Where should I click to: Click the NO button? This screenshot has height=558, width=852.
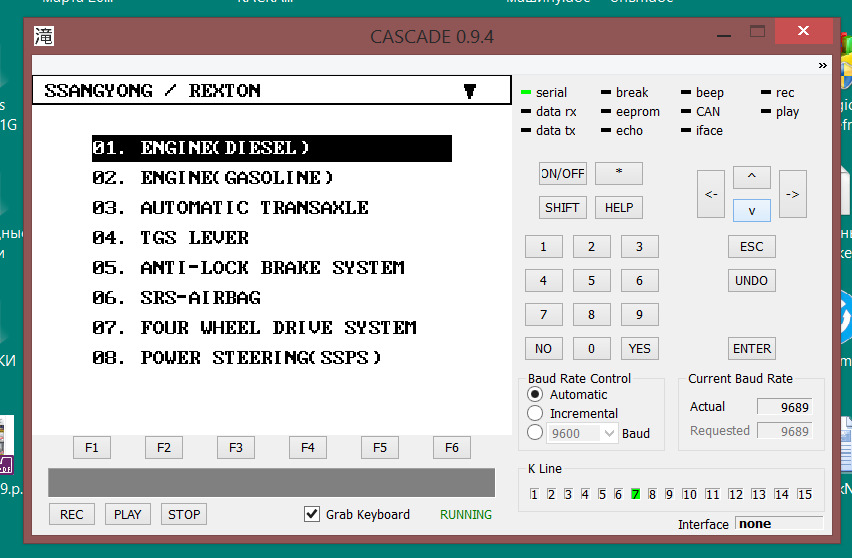click(543, 349)
